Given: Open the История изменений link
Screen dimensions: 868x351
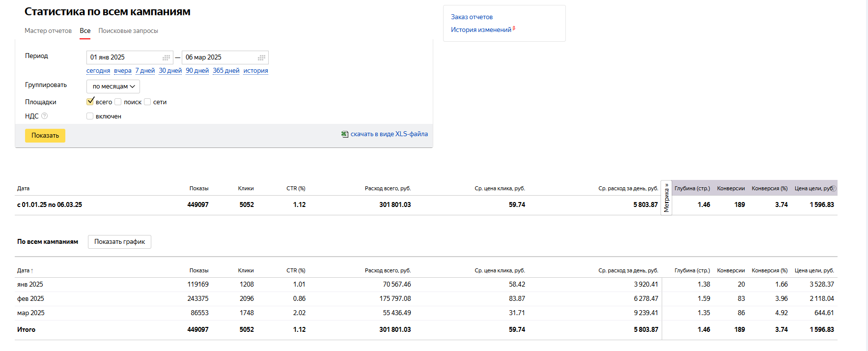Looking at the screenshot, I should tap(481, 29).
